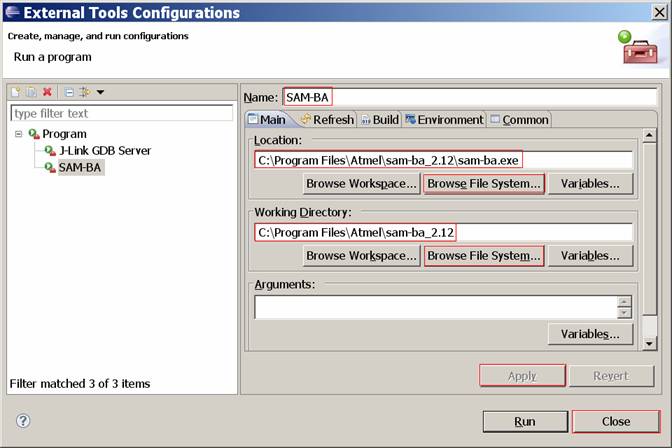672x448 pixels.
Task: Click the Name input field
Action: click(470, 97)
